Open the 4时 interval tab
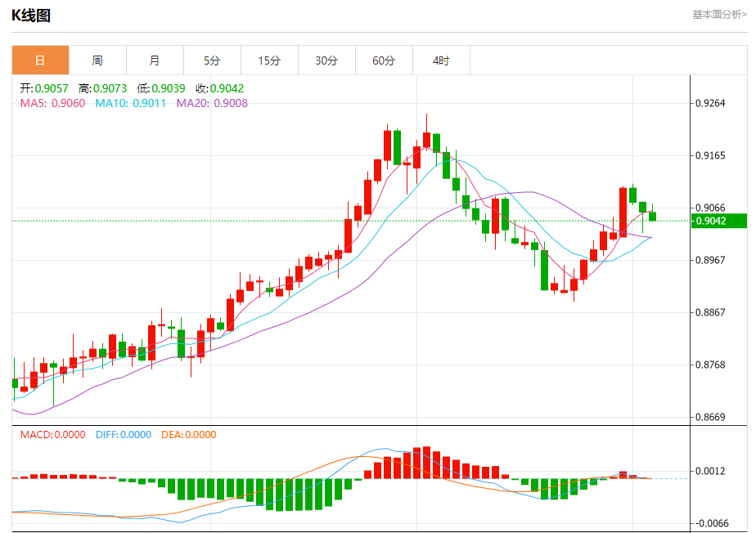 point(441,60)
